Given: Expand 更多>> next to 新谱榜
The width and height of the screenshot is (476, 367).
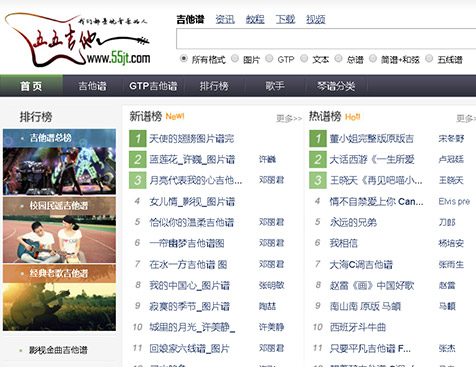Looking at the screenshot, I should [x=289, y=118].
